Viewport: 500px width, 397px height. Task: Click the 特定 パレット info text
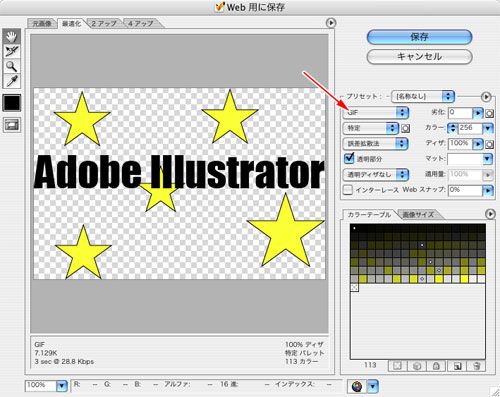(x=304, y=353)
